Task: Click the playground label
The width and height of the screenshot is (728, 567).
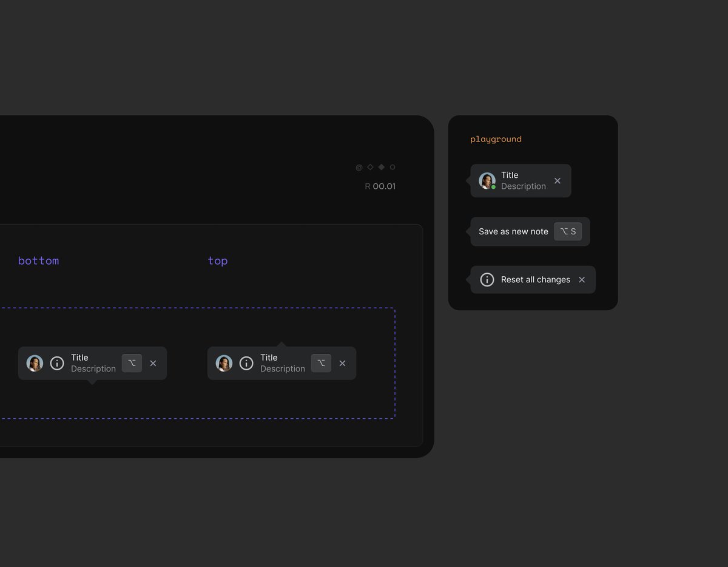Action: [x=496, y=139]
